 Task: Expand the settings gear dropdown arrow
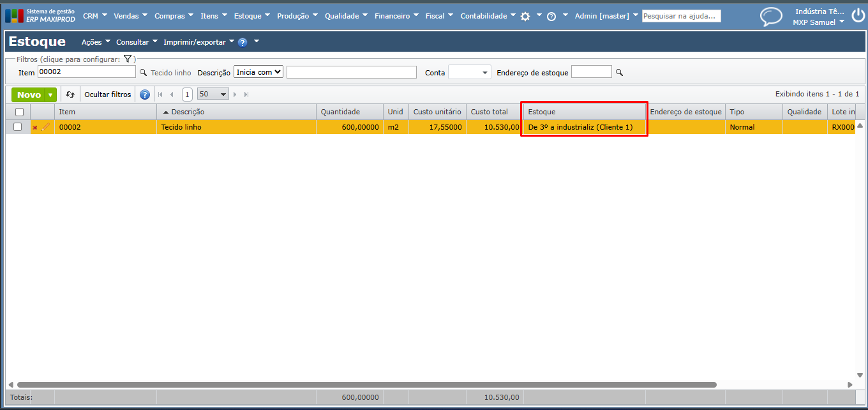pos(539,16)
